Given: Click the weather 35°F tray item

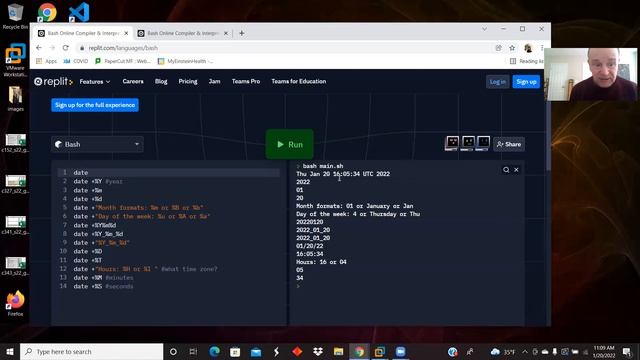Looking at the screenshot, I should click(503, 351).
